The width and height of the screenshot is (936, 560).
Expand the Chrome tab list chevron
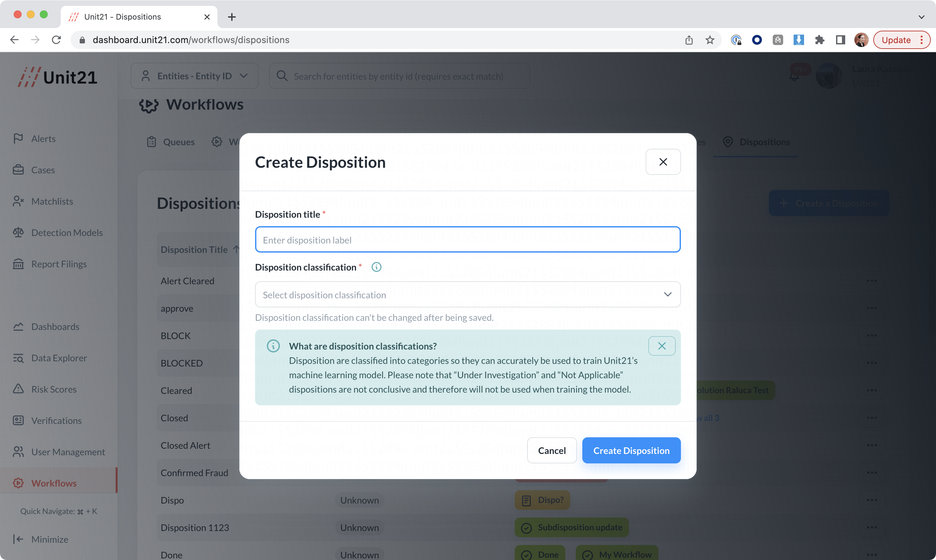tap(921, 17)
